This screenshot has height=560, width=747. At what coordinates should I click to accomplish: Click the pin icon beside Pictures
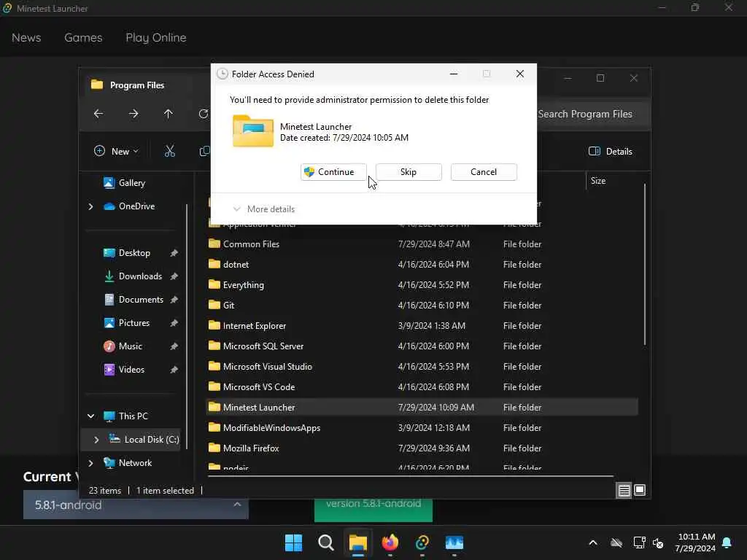pyautogui.click(x=174, y=323)
